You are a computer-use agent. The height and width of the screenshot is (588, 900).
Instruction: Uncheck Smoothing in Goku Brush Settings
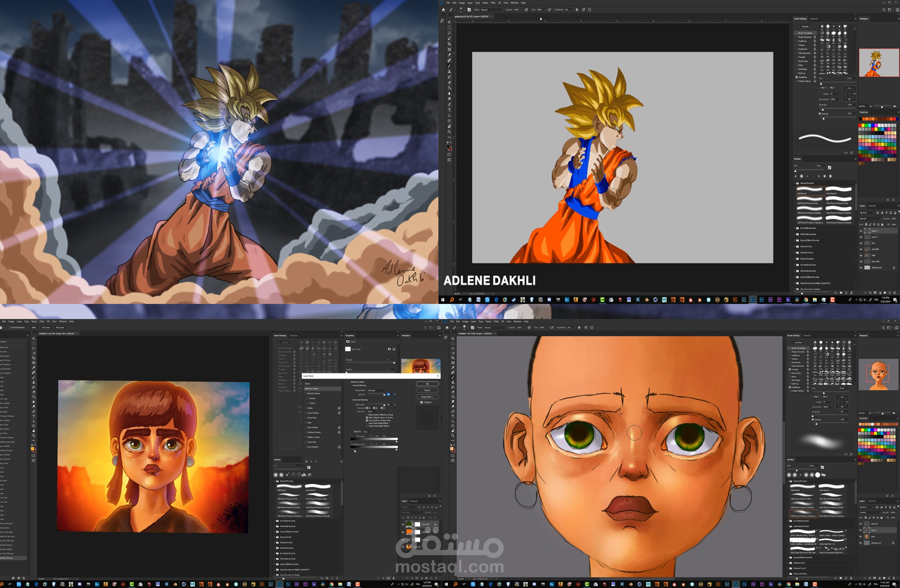tap(797, 77)
